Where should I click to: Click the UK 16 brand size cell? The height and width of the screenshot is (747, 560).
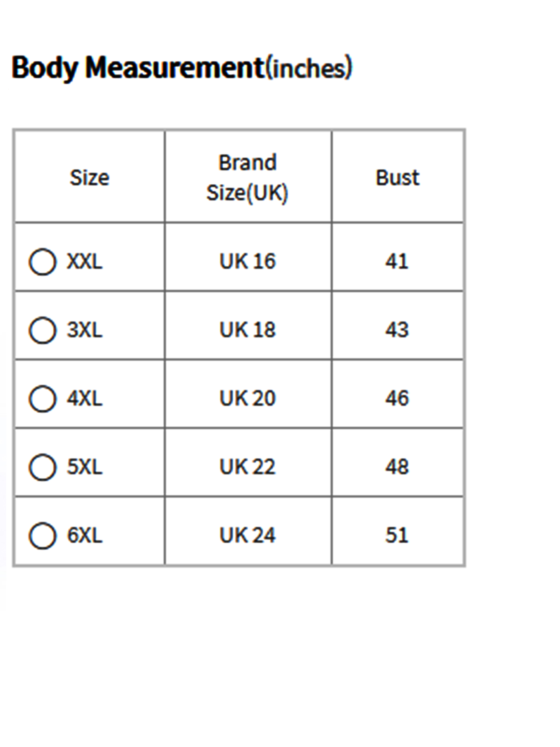(247, 261)
